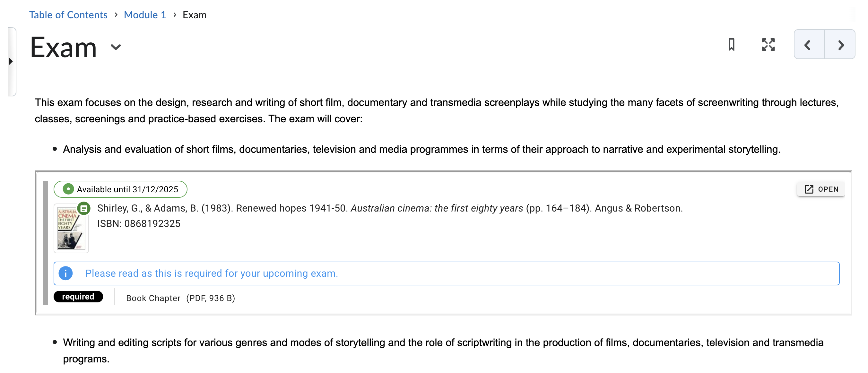868x373 pixels.
Task: Open the required book chapter PDF
Action: pos(820,189)
